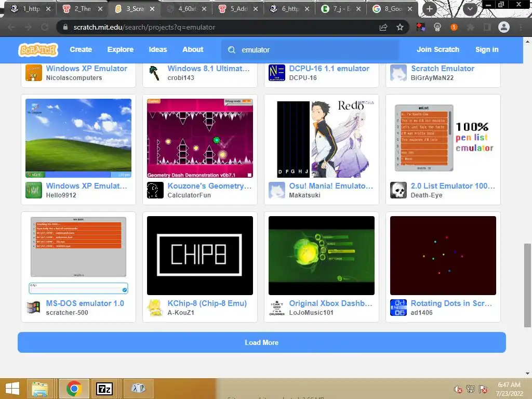The width and height of the screenshot is (532, 399).
Task: Click the emulator search field
Action: pos(310,50)
